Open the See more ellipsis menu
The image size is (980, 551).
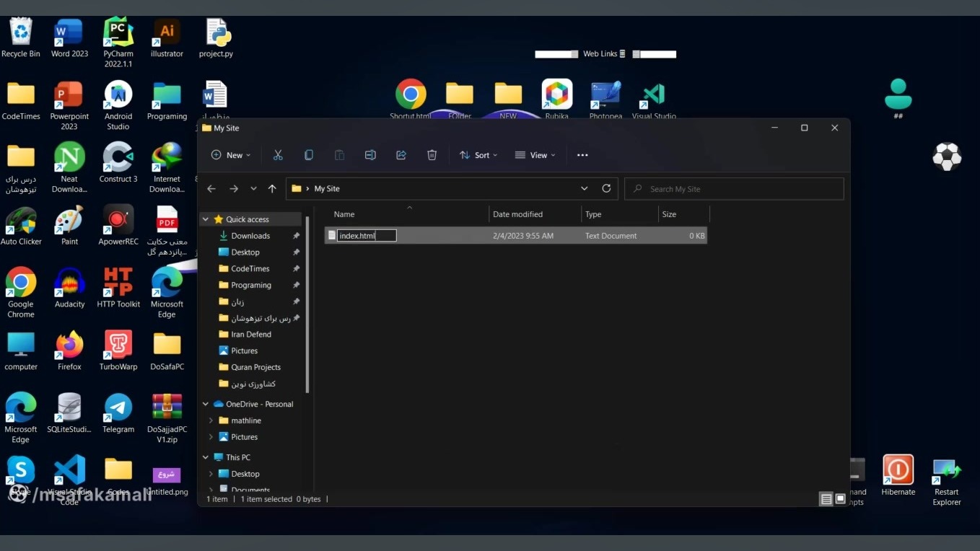[x=582, y=155]
